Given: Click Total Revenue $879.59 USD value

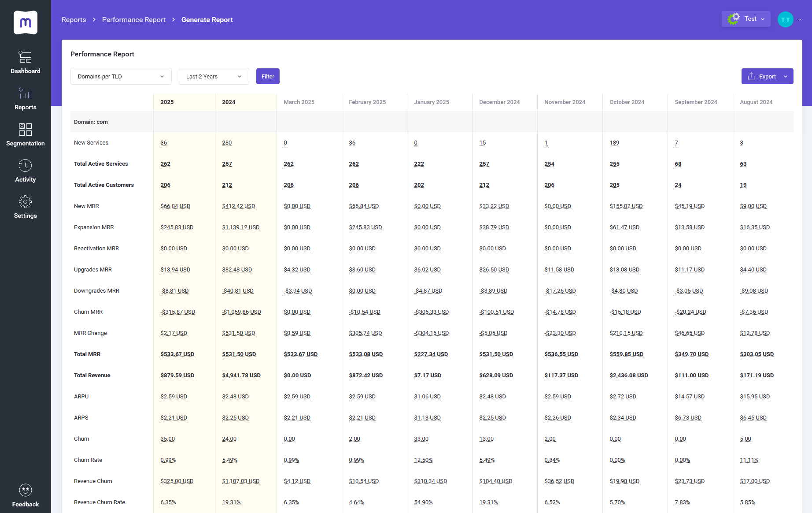Looking at the screenshot, I should click(x=177, y=375).
